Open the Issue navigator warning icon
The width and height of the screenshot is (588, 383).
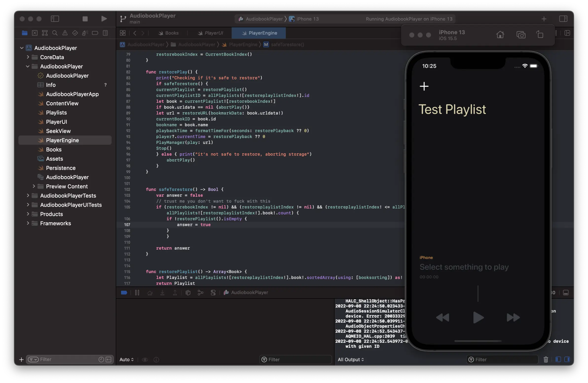(65, 33)
